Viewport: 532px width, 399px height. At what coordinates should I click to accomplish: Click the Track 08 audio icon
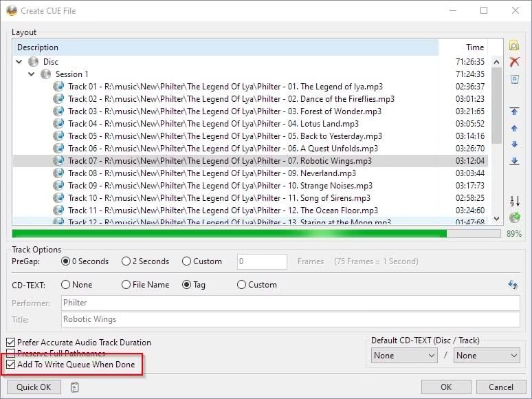(x=58, y=173)
